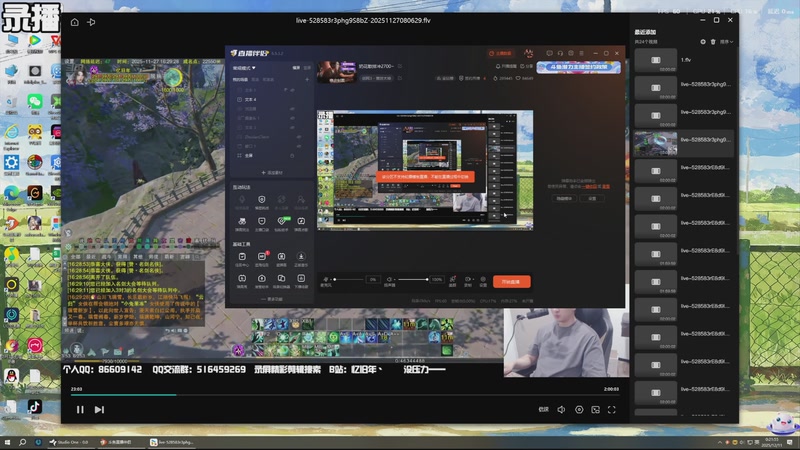This screenshot has width=800, height=450.
Task: Open the playback speed menu
Action: tap(543, 410)
